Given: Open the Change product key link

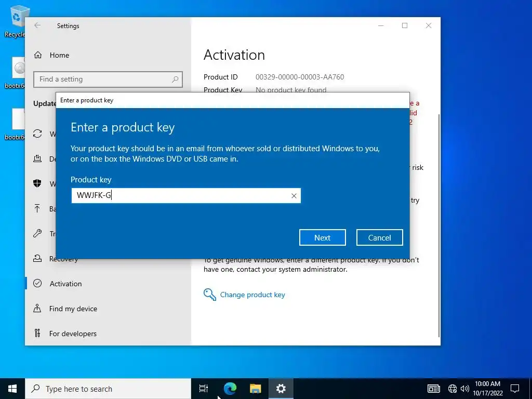Looking at the screenshot, I should pos(252,295).
